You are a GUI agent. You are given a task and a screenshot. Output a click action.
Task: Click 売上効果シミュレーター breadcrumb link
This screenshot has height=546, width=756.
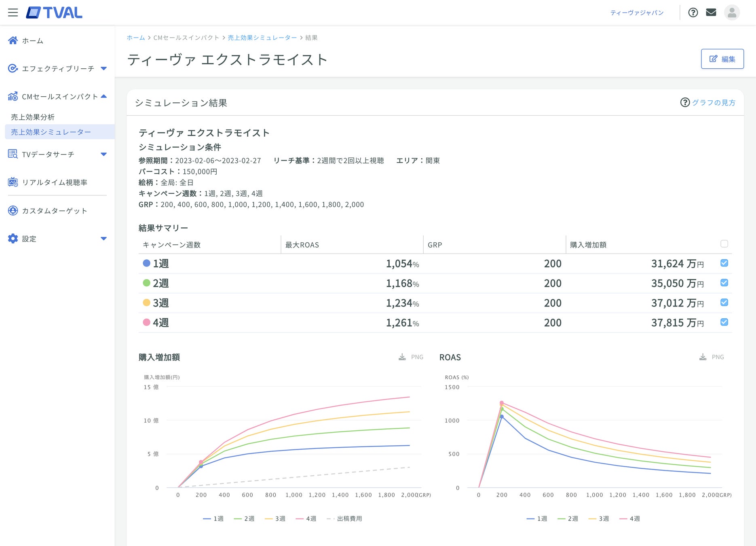[262, 38]
